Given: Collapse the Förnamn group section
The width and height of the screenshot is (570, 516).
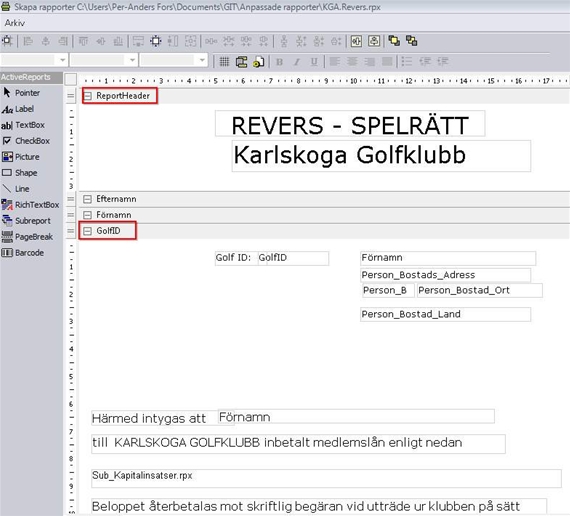Looking at the screenshot, I should (x=88, y=215).
